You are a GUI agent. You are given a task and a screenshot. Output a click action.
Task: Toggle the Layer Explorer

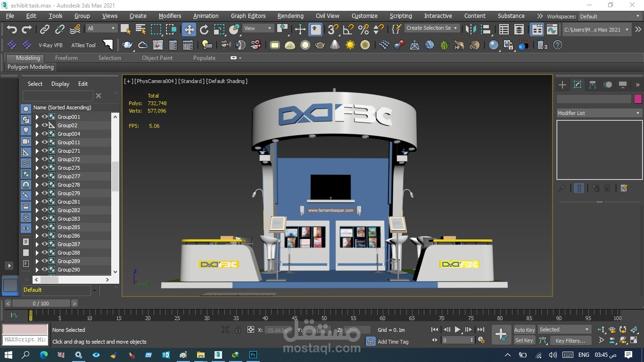coord(519,30)
